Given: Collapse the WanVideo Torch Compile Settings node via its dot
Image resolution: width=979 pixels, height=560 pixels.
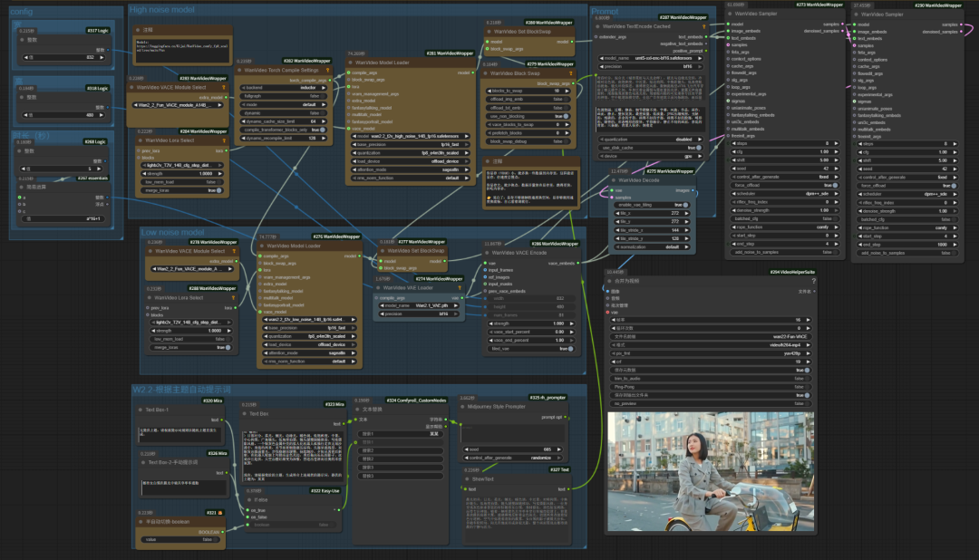Looking at the screenshot, I should click(x=239, y=71).
